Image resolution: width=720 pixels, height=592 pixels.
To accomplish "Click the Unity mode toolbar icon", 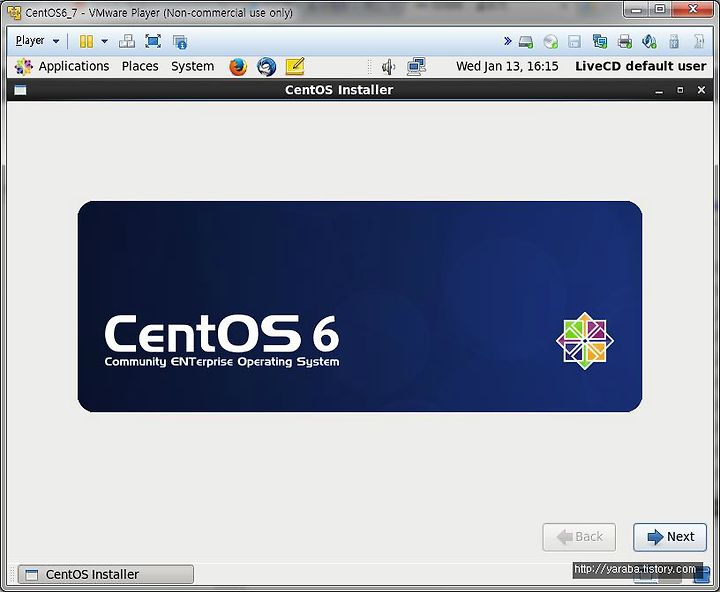I will (180, 42).
